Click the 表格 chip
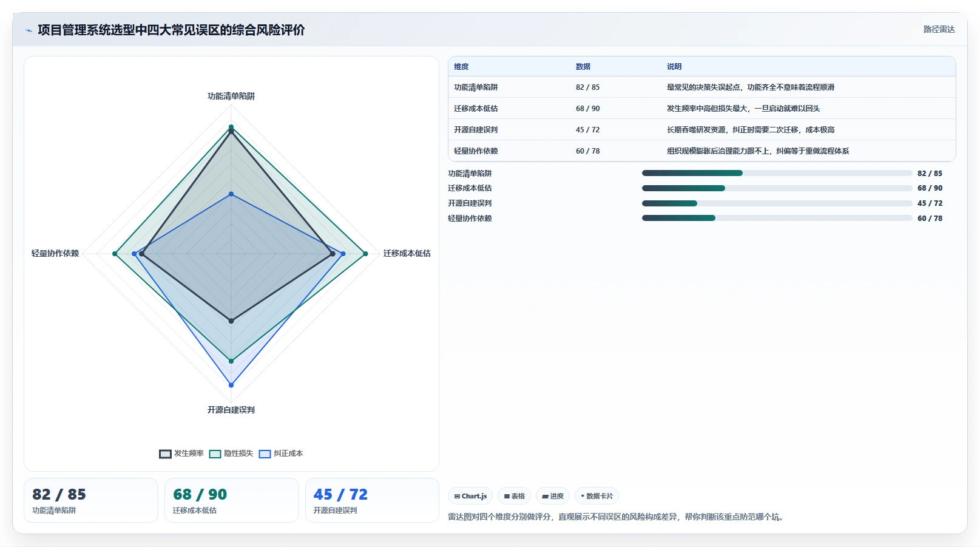 click(x=514, y=496)
